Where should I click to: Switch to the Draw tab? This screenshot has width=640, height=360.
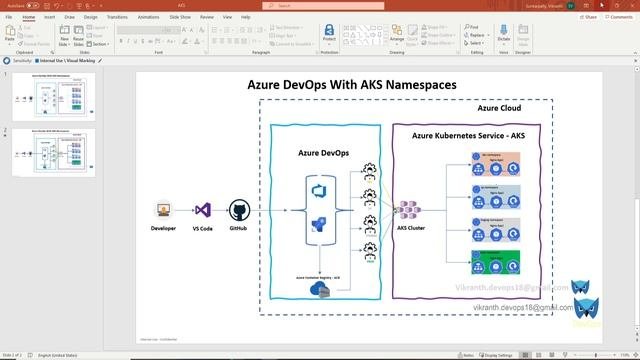(x=69, y=17)
